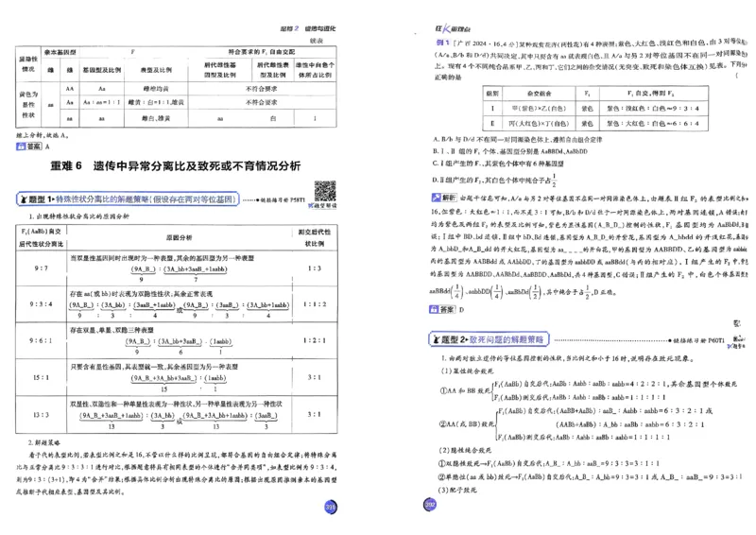756x535 pixels.
Task: Click ratio 紫色:浅红色:白色≈9:3:4
Action: [x=652, y=109]
